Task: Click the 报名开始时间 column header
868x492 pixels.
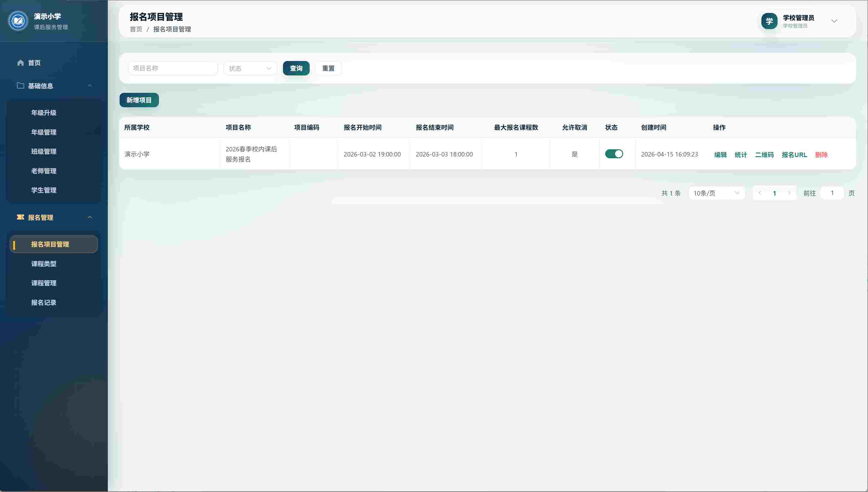Action: pyautogui.click(x=363, y=127)
